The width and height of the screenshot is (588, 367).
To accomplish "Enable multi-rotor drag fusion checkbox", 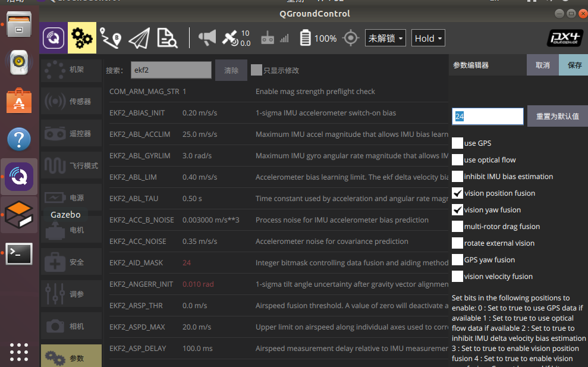I will pos(457,226).
